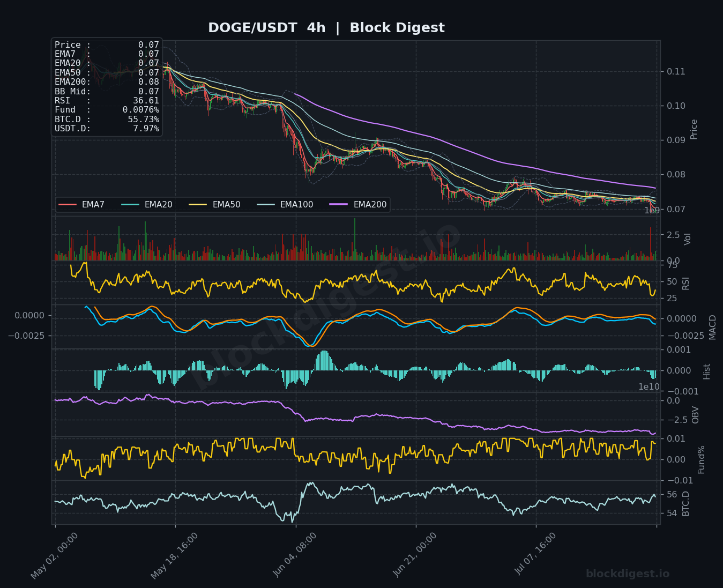The width and height of the screenshot is (723, 588).
Task: Click the DOGE/USDT 4h chart title
Action: pos(326,28)
